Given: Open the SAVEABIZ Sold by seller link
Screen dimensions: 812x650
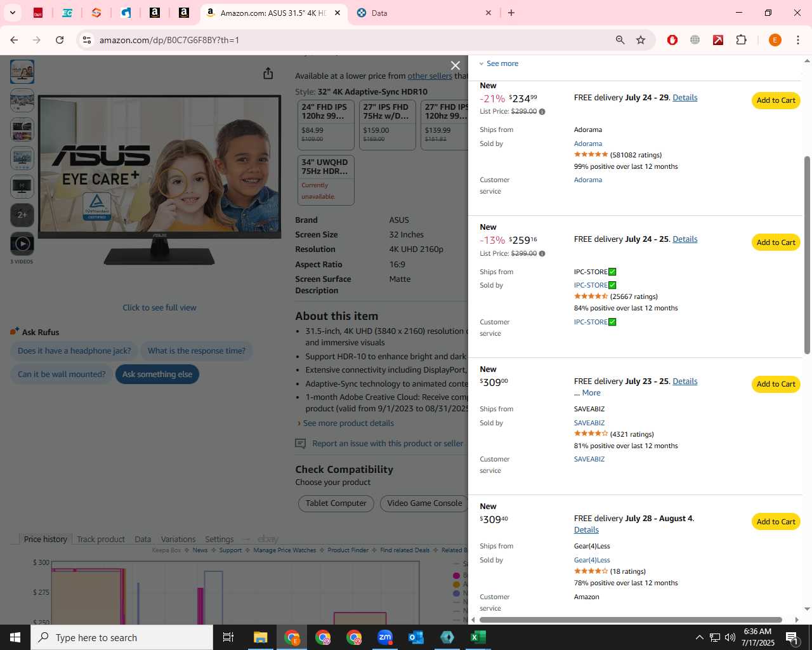Looking at the screenshot, I should click(x=589, y=423).
